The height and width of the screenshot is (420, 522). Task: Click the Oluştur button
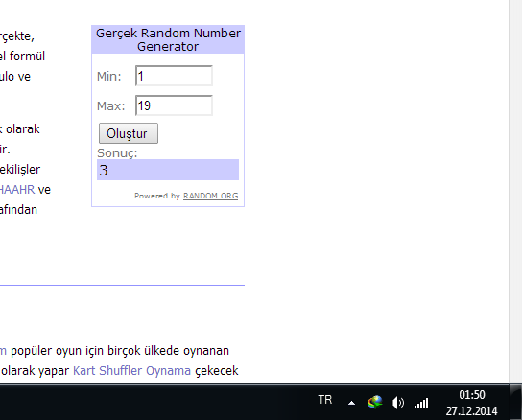(129, 133)
